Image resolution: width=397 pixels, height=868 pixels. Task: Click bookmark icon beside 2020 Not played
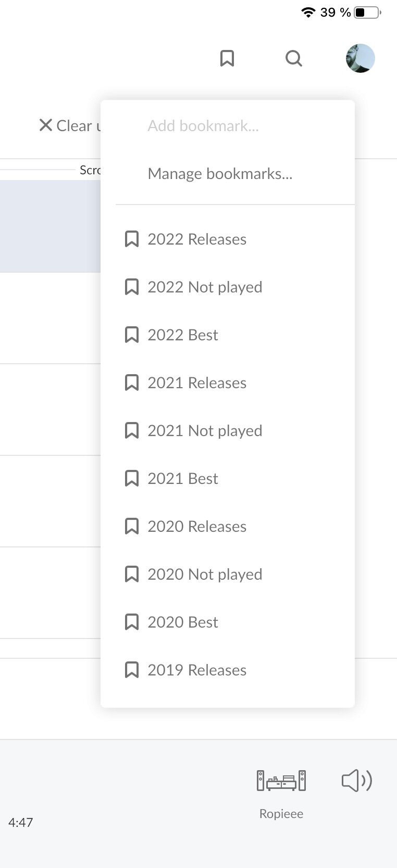132,575
